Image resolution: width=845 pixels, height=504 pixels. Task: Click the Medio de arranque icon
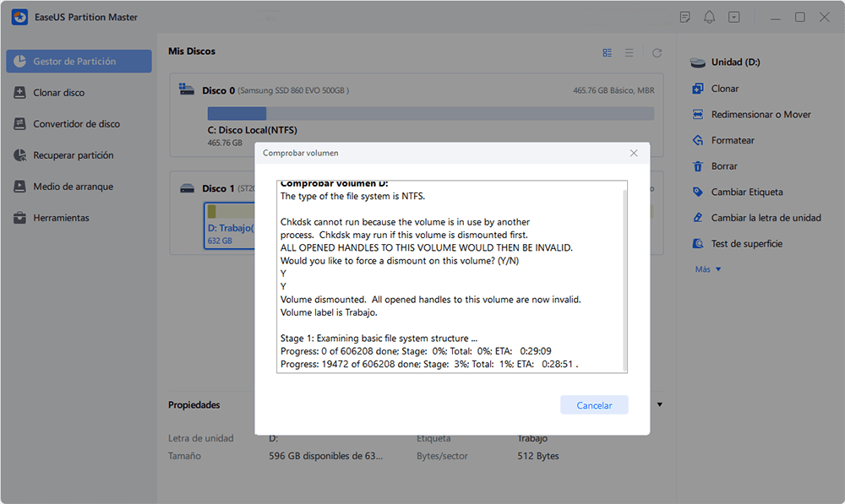20,187
